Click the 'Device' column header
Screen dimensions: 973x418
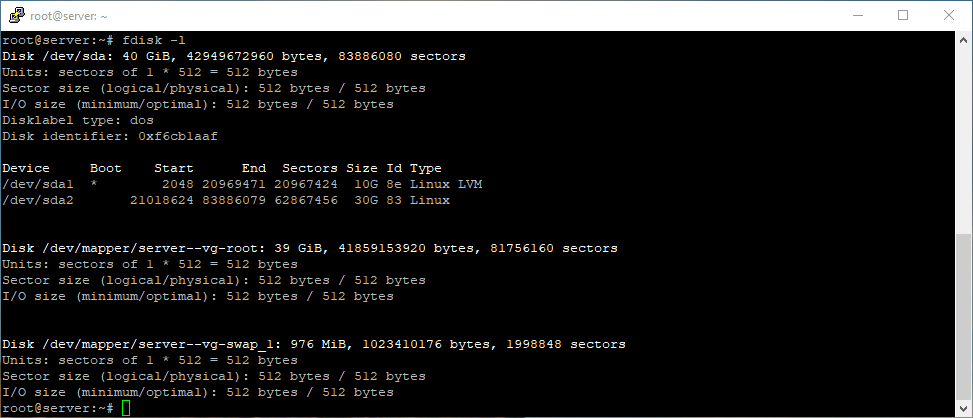[26, 168]
